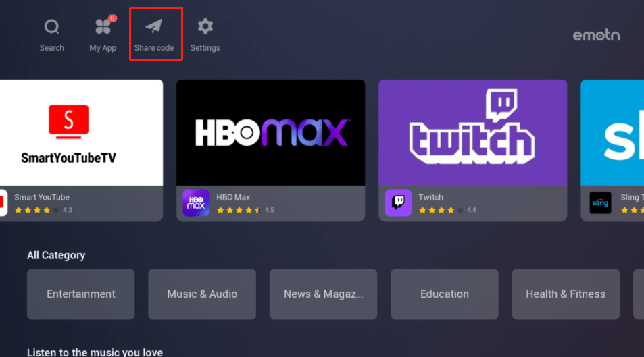The height and width of the screenshot is (357, 644).
Task: Click Listen to the music heading
Action: pyautogui.click(x=95, y=352)
